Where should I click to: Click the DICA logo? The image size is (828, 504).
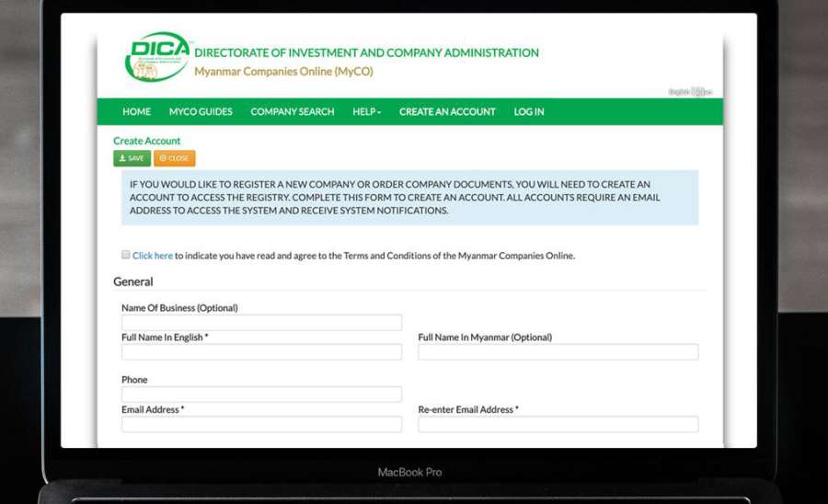coord(157,57)
